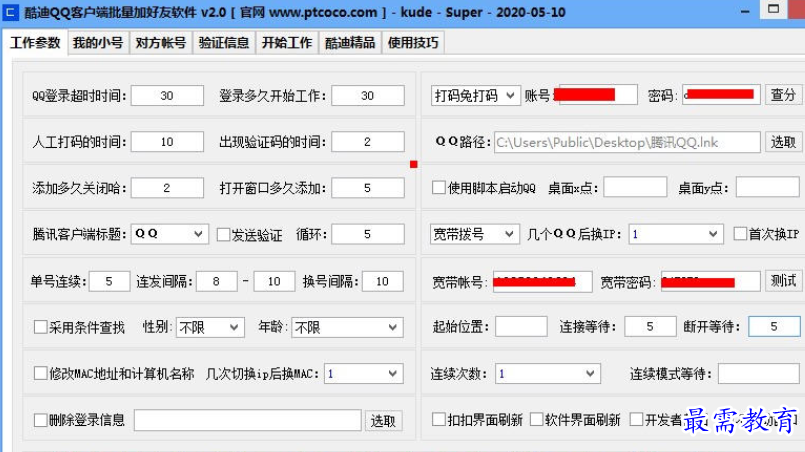The width and height of the screenshot is (805, 452).
Task: Expand the 腾讯客户端标题 dropdown
Action: click(169, 234)
